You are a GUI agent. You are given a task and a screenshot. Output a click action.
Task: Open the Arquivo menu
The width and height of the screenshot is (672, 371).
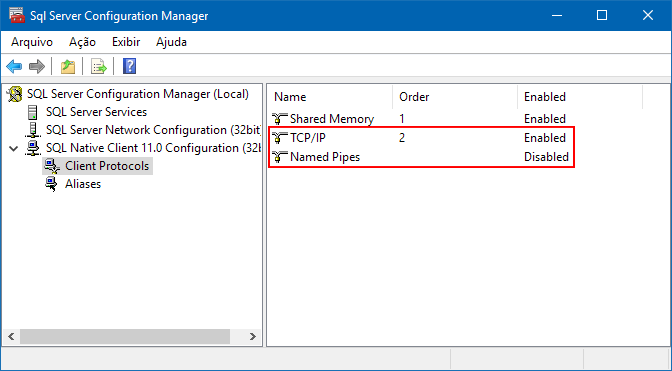pos(32,42)
